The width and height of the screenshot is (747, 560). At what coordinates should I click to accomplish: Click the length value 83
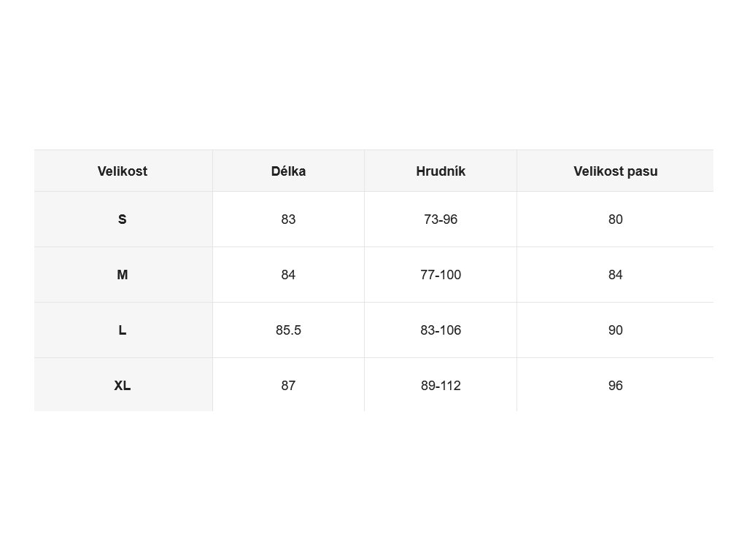(x=288, y=219)
